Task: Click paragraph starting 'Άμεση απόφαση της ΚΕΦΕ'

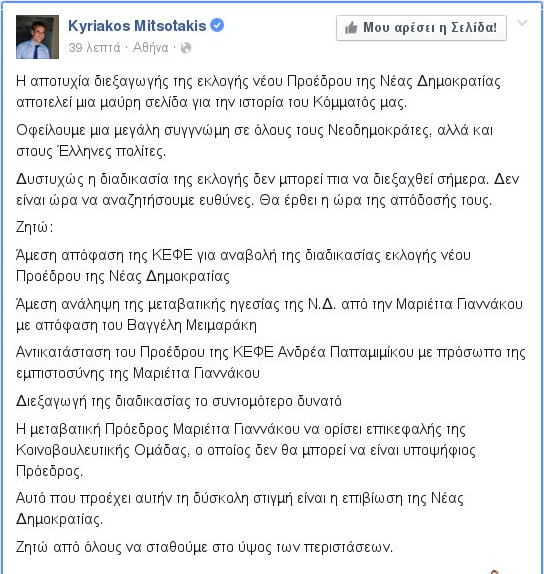Action: click(243, 266)
